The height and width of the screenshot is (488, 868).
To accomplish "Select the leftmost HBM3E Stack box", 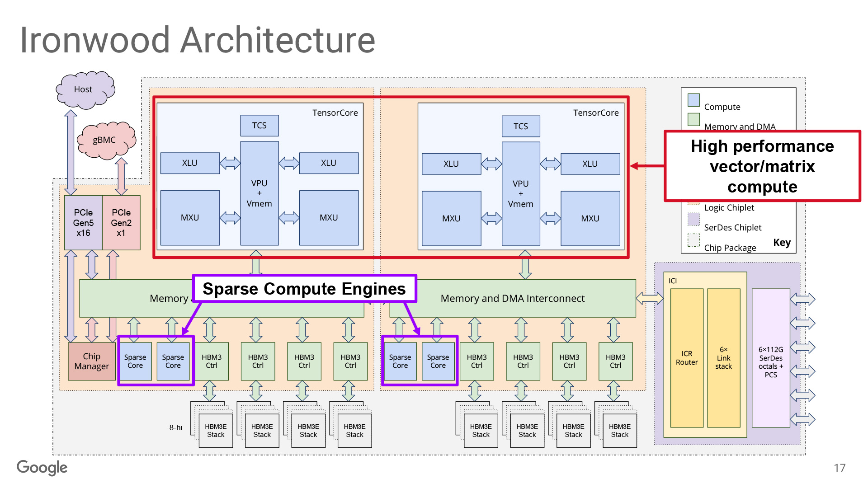I will (x=216, y=431).
